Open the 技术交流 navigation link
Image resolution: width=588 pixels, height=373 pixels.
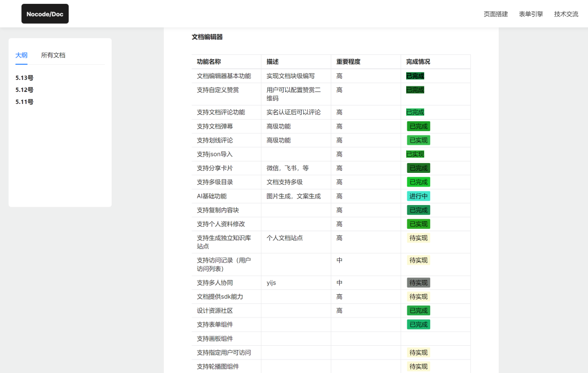[x=566, y=14]
